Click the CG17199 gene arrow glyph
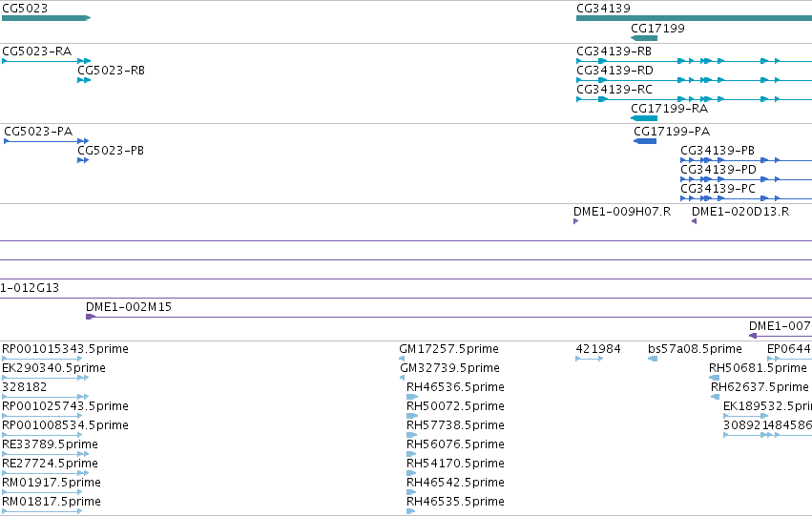812x516 pixels. coord(644,38)
